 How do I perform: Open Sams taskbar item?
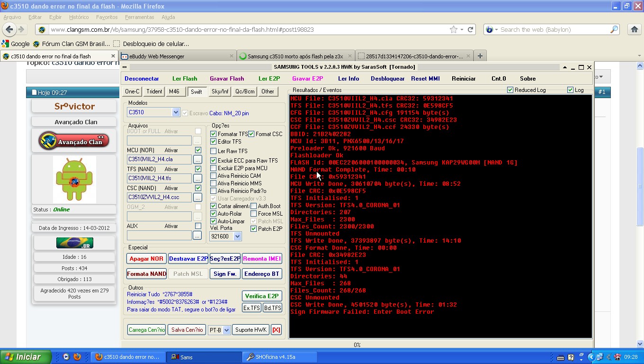204,357
